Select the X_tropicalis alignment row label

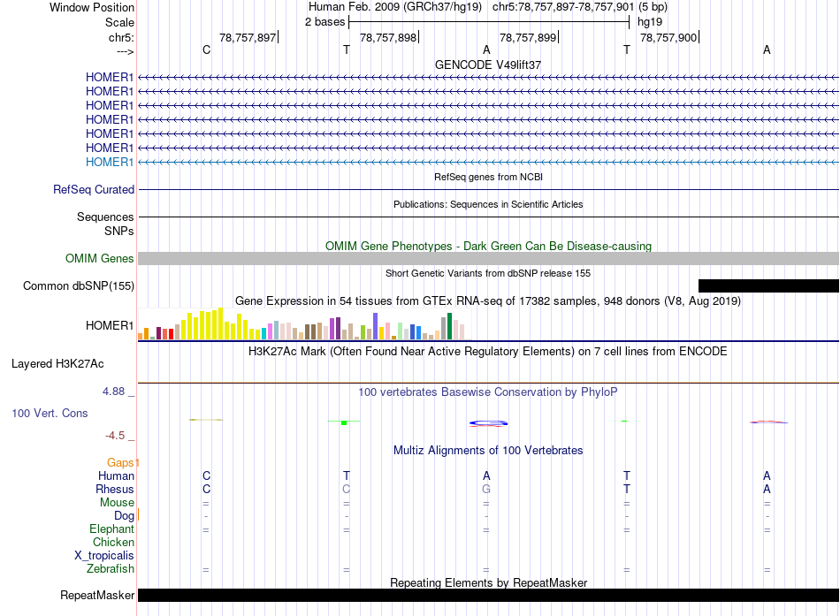(x=104, y=556)
